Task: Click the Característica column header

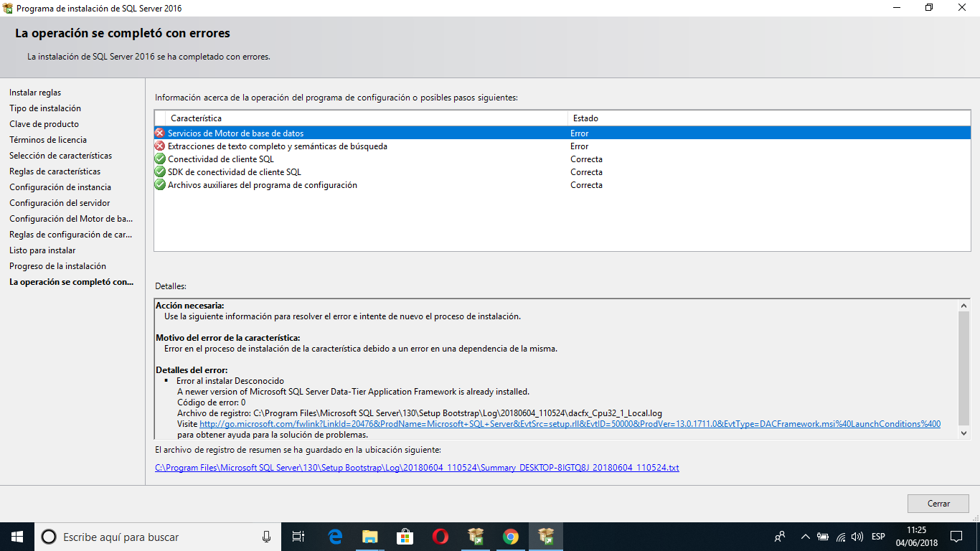Action: pyautogui.click(x=366, y=118)
